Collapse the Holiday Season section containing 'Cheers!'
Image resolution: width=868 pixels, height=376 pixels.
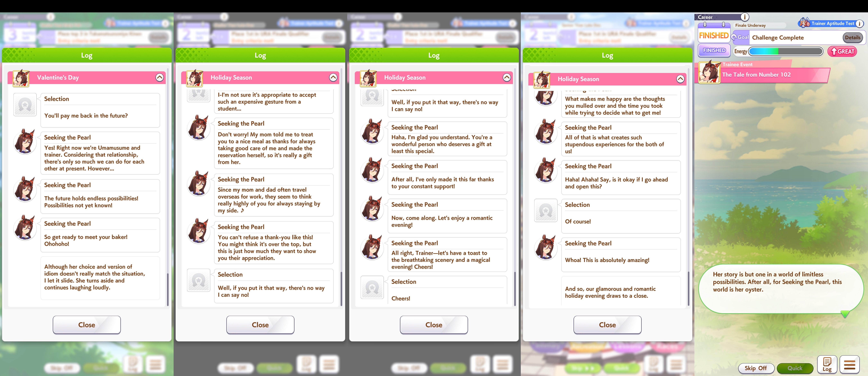click(506, 77)
